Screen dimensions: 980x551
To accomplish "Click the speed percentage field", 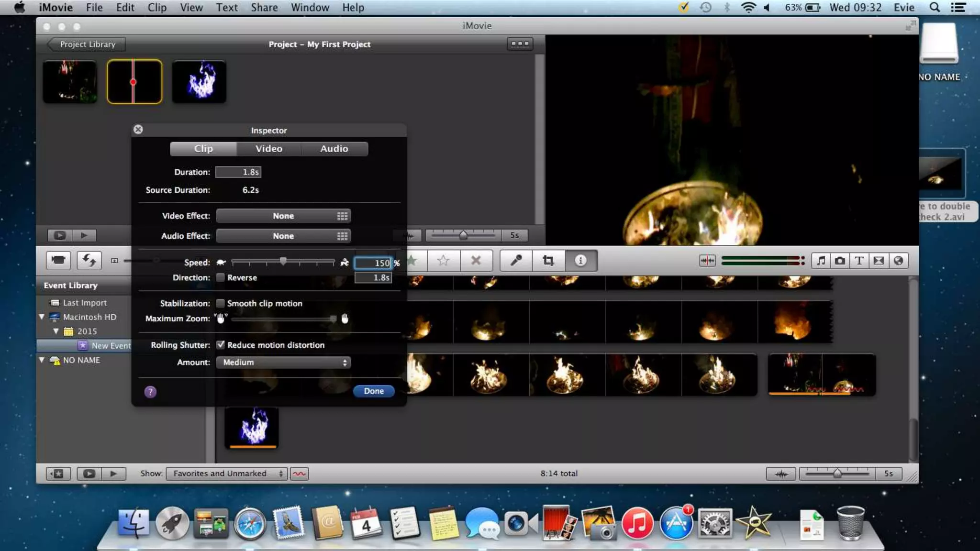I will coord(373,263).
